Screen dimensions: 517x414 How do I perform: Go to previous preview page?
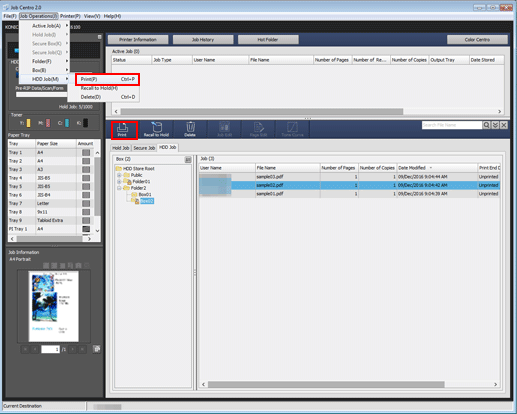tap(35, 349)
